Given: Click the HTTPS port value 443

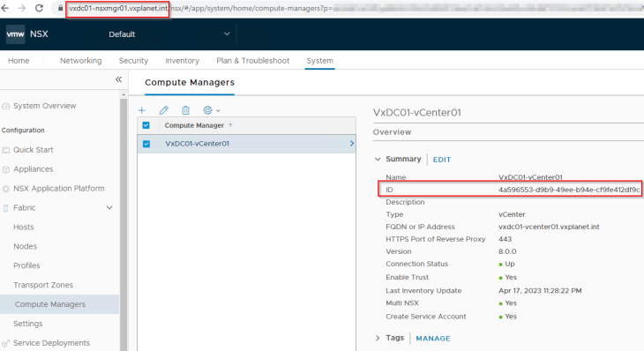Looking at the screenshot, I should pyautogui.click(x=505, y=239).
